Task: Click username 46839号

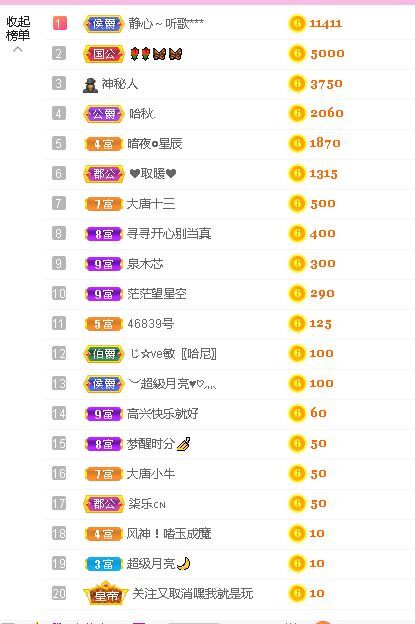Action: pyautogui.click(x=150, y=324)
